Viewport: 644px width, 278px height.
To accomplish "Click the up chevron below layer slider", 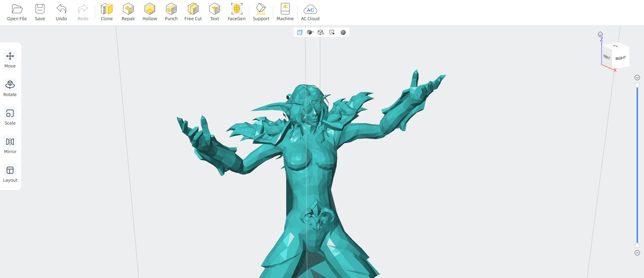I will pos(637,253).
